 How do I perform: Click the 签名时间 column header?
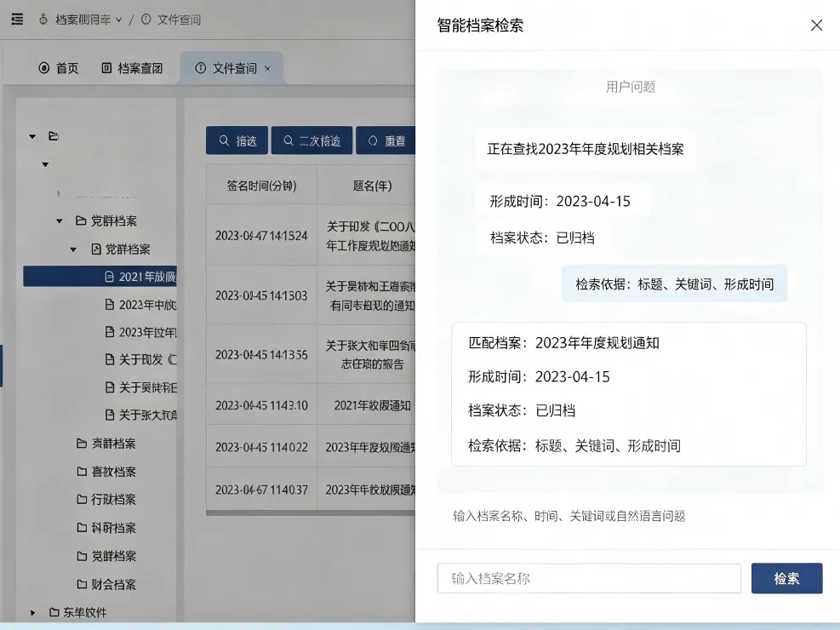261,186
